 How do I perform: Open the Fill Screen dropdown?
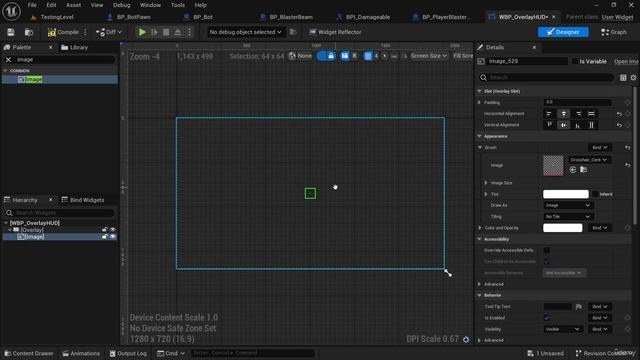click(x=462, y=56)
